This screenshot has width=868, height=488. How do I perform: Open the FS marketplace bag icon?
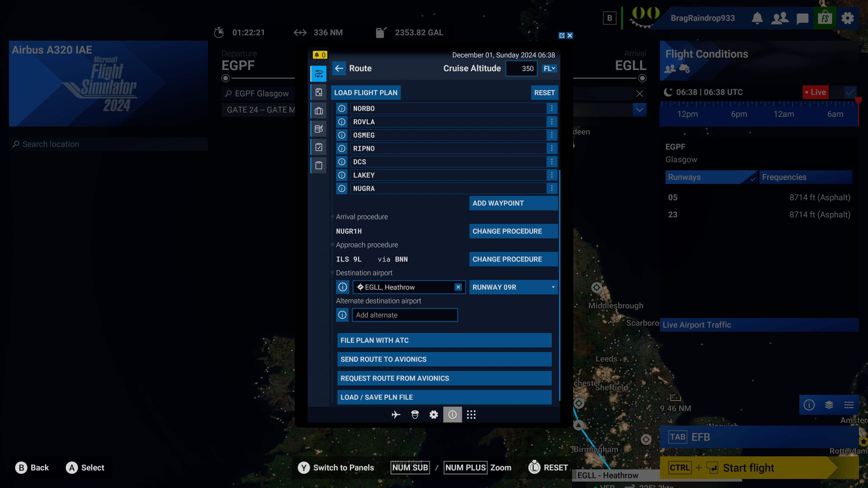[825, 18]
